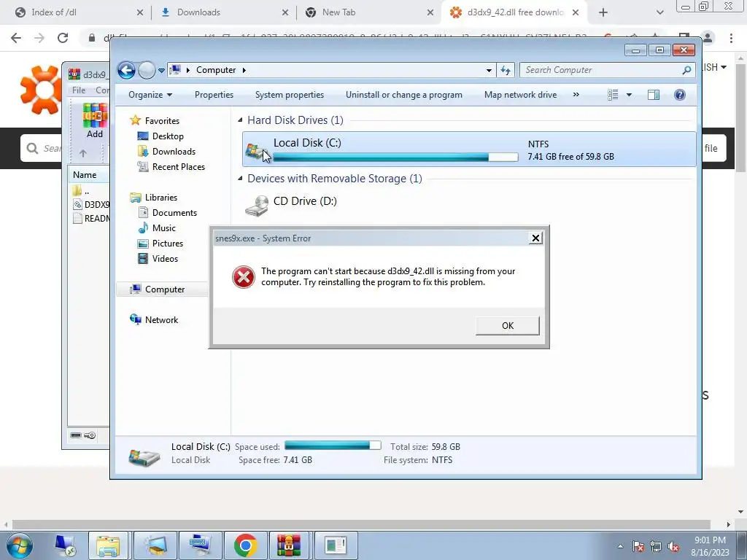Open the view options dropdown arrow
This screenshot has width=747, height=560.
629,95
